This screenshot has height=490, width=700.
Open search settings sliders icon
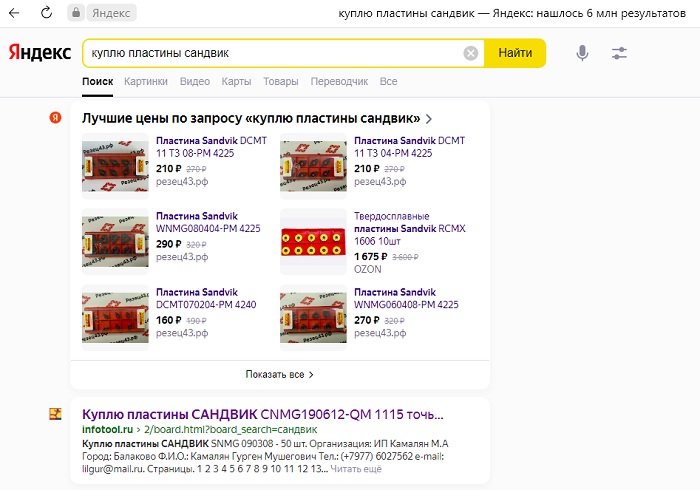[x=619, y=53]
